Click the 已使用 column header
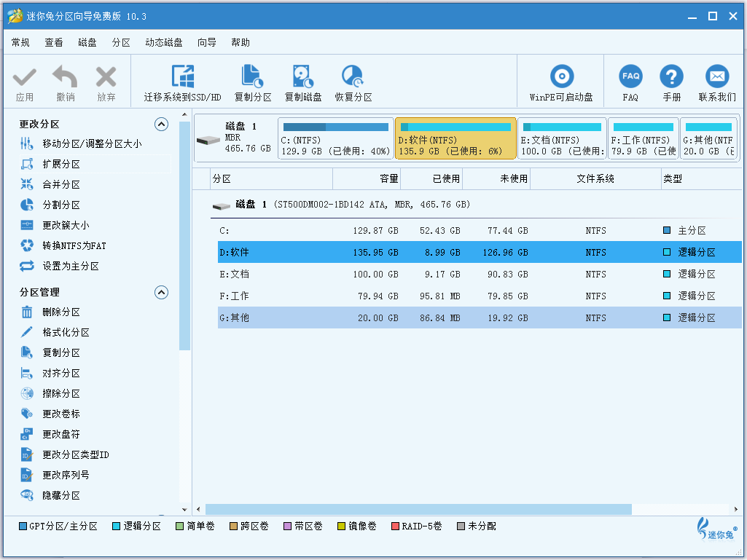This screenshot has height=560, width=747. (431, 179)
